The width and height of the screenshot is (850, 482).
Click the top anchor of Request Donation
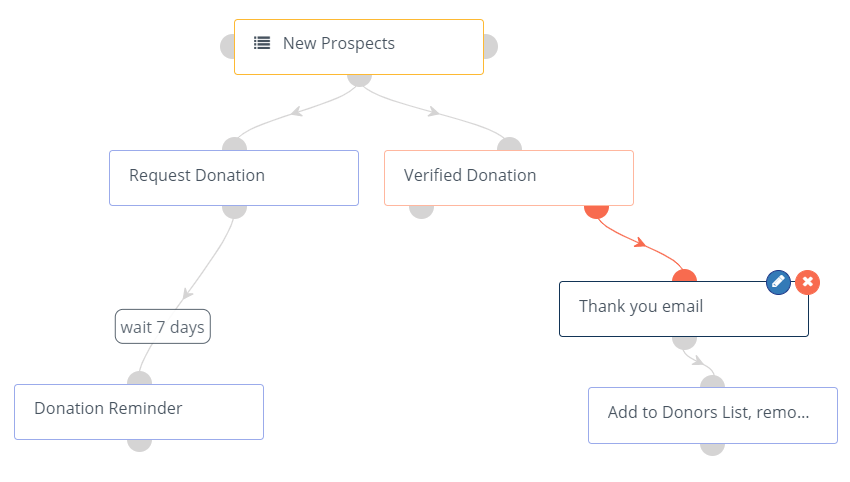tap(234, 144)
